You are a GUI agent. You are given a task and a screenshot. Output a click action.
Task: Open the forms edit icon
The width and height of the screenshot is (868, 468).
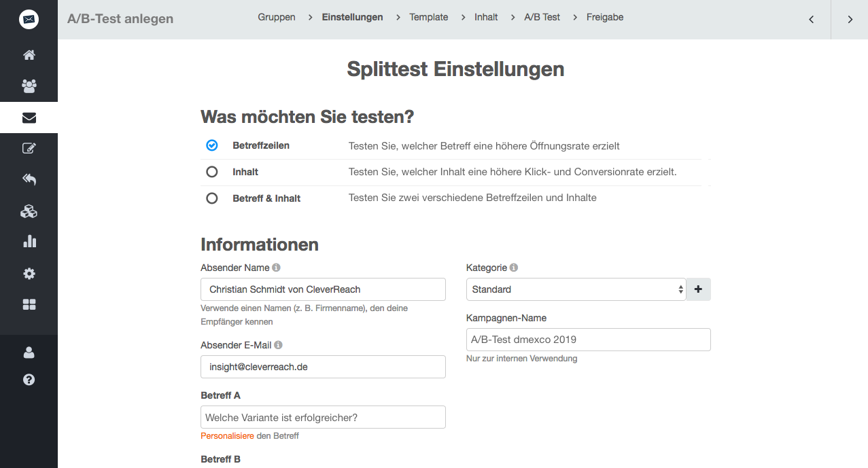pos(29,149)
